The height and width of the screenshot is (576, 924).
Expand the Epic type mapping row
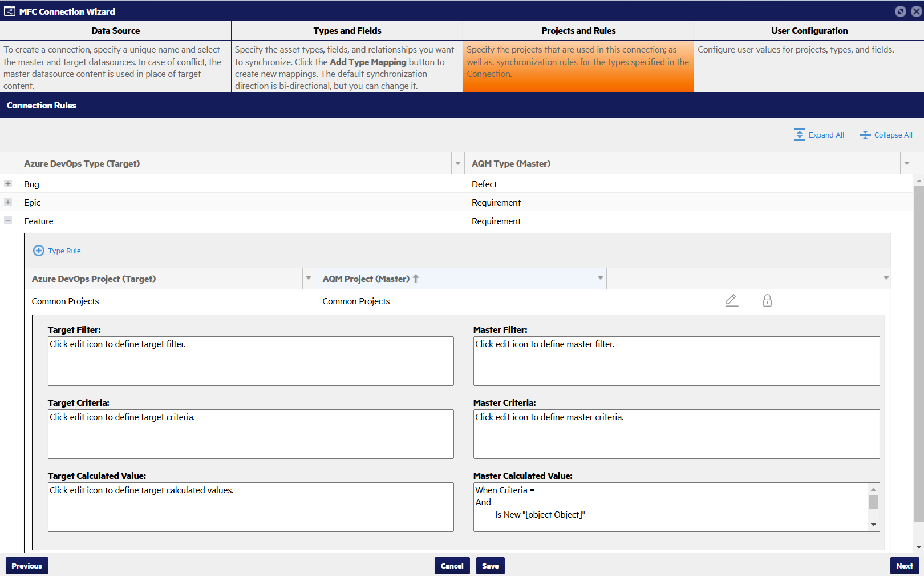(8, 202)
